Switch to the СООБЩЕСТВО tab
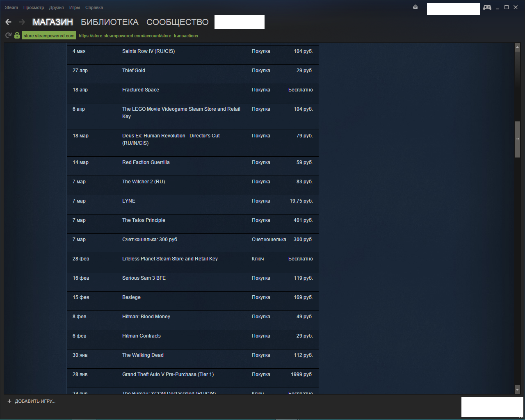 tap(178, 22)
